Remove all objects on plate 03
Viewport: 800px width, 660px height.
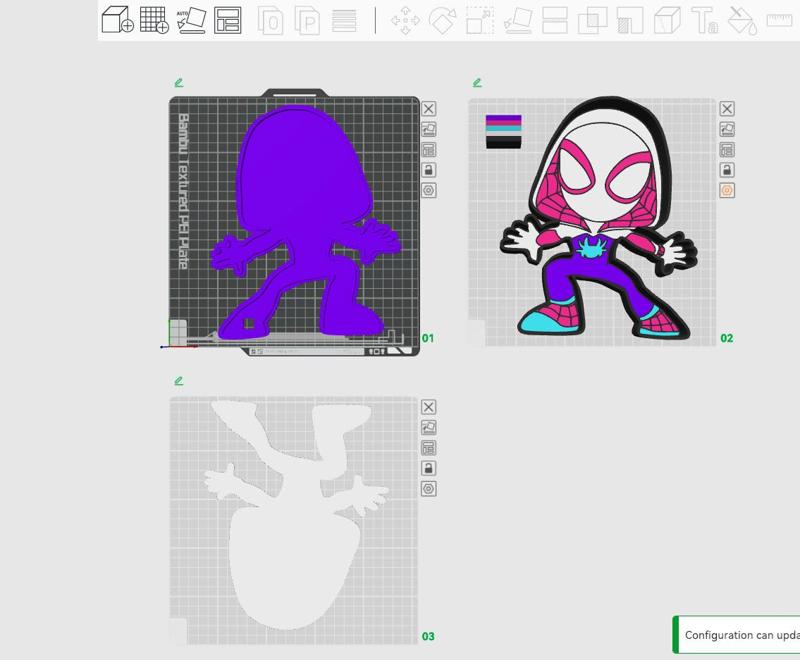(429, 407)
